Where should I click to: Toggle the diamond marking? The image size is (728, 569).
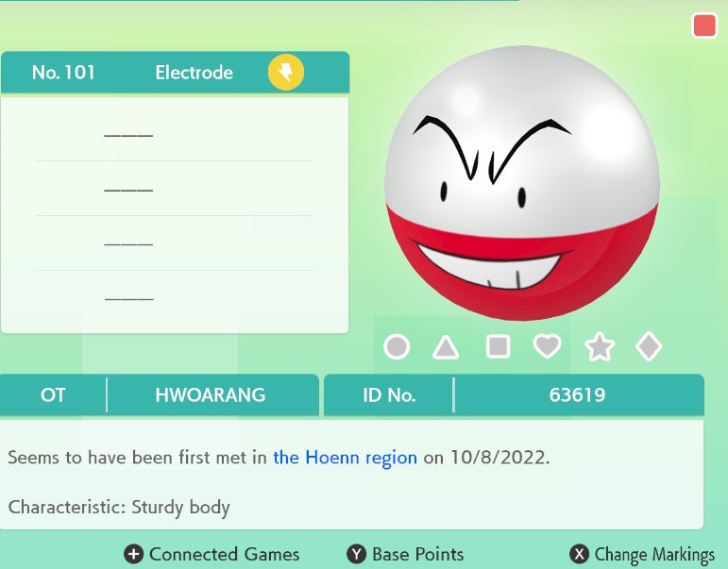[649, 346]
